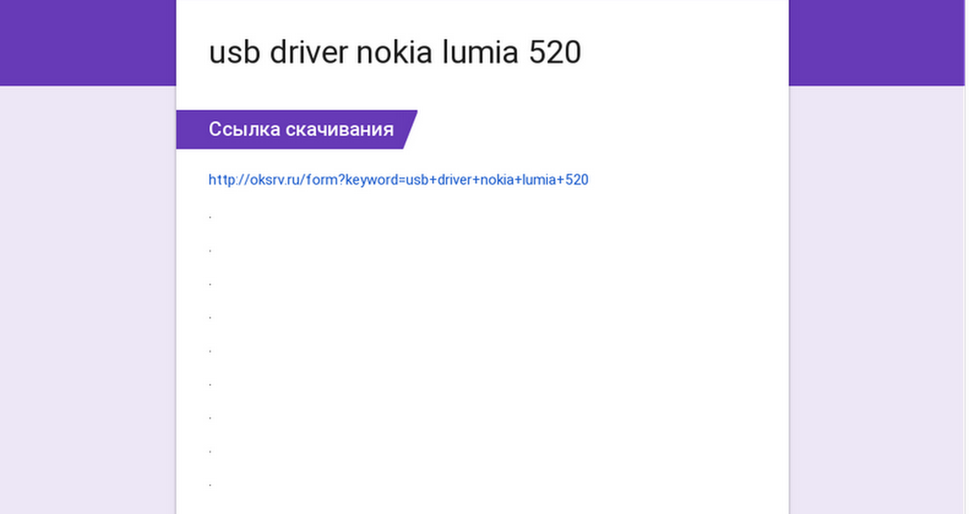
Task: Click the number "520" in the form title
Action: (555, 53)
